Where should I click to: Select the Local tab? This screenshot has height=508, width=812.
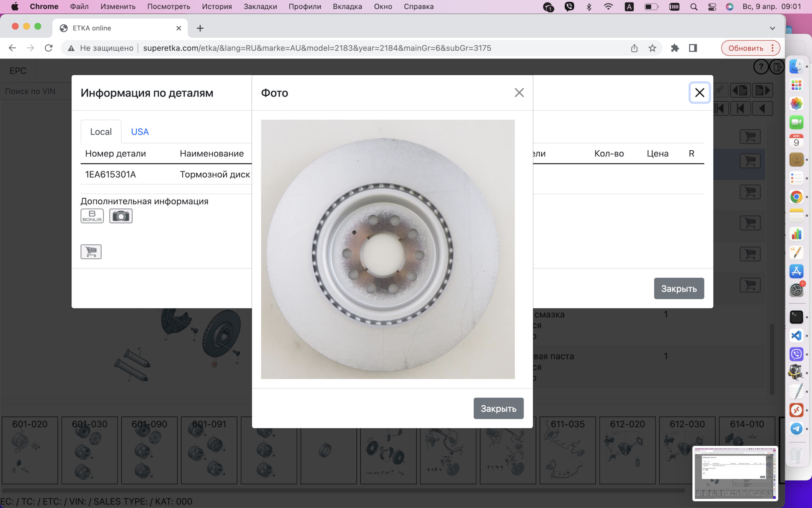coord(101,132)
